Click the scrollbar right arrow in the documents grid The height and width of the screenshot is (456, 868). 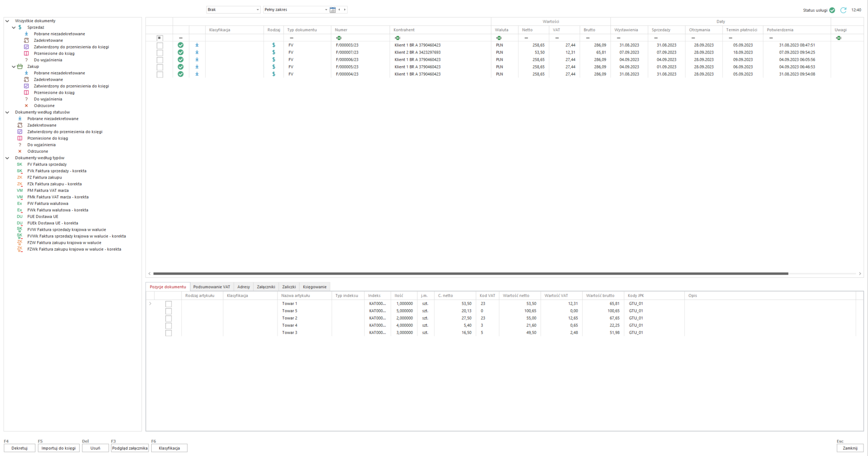click(860, 274)
